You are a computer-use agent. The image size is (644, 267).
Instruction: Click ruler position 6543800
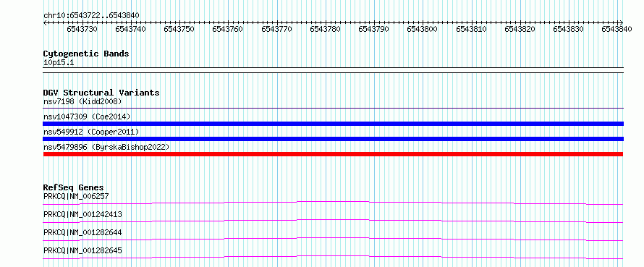422,29
